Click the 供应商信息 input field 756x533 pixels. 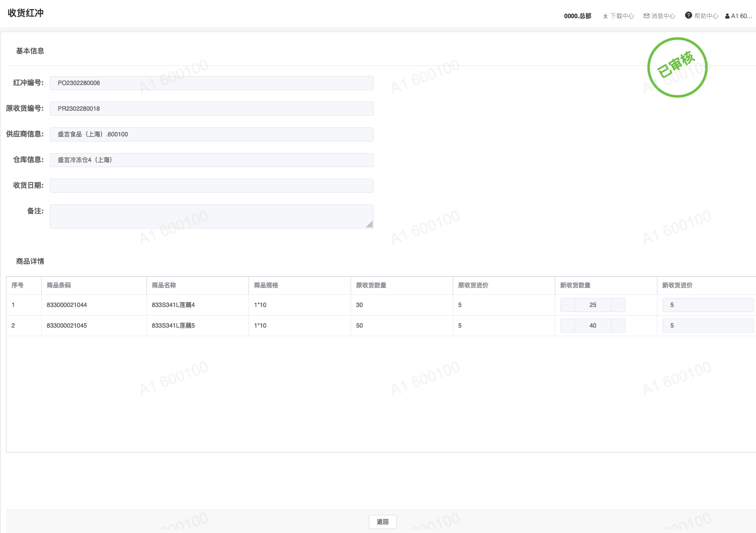212,134
